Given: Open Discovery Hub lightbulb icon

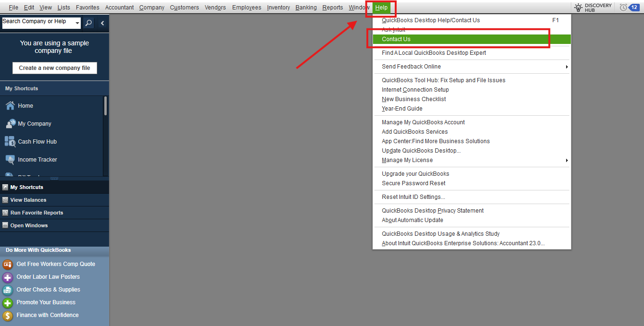Looking at the screenshot, I should (x=578, y=7).
